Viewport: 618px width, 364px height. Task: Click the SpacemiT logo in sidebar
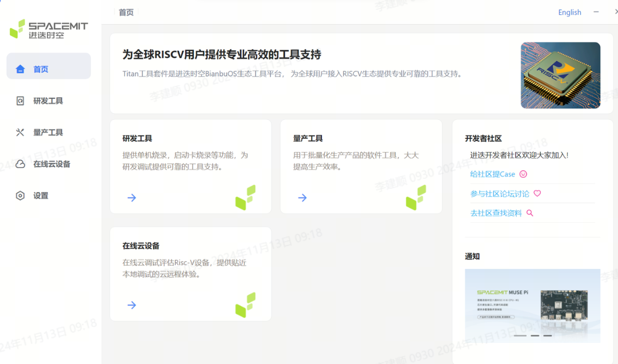pyautogui.click(x=49, y=29)
